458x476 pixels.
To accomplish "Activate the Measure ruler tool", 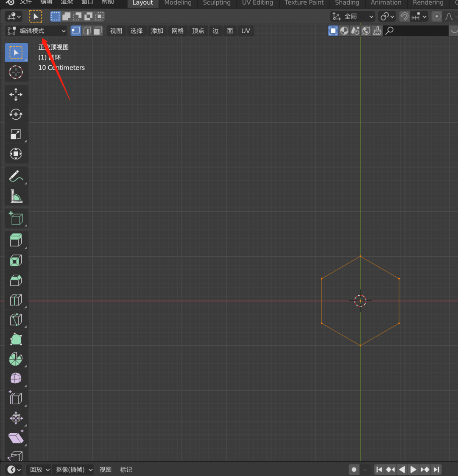I will (x=16, y=196).
